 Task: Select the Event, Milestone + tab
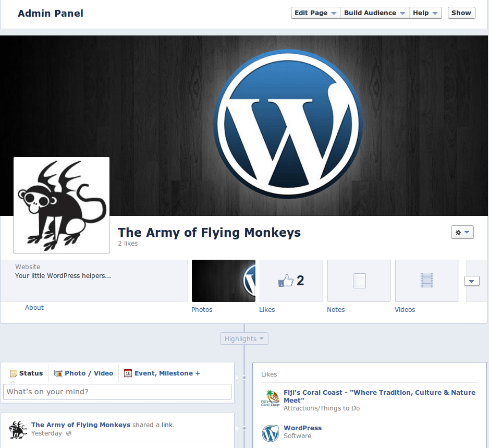[x=162, y=373]
